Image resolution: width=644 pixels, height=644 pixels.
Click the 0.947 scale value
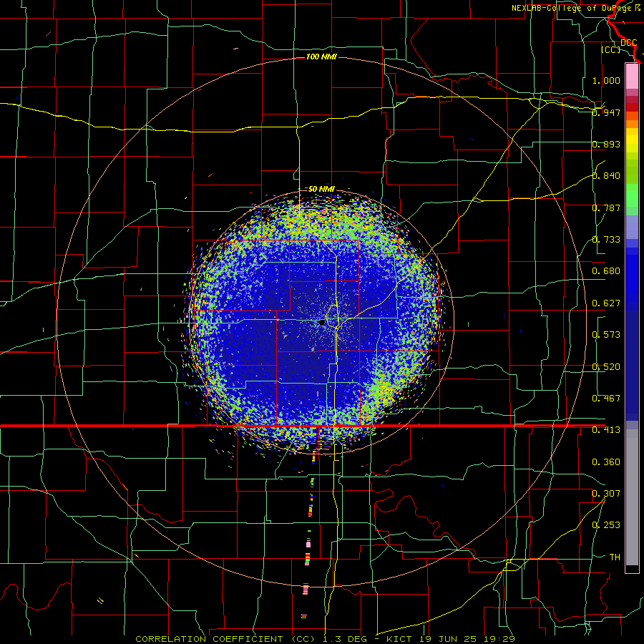[606, 112]
